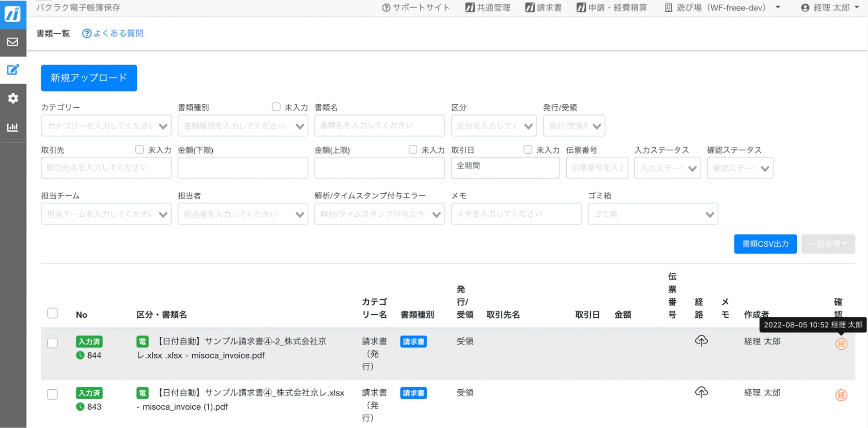Click the 取引日 全期間 date field
This screenshot has width=868, height=428.
[x=505, y=168]
